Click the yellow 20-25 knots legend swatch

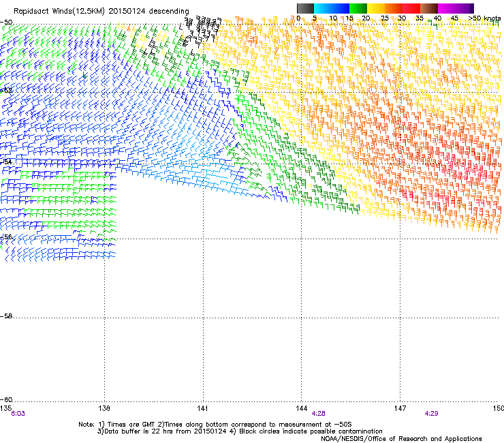click(x=376, y=8)
